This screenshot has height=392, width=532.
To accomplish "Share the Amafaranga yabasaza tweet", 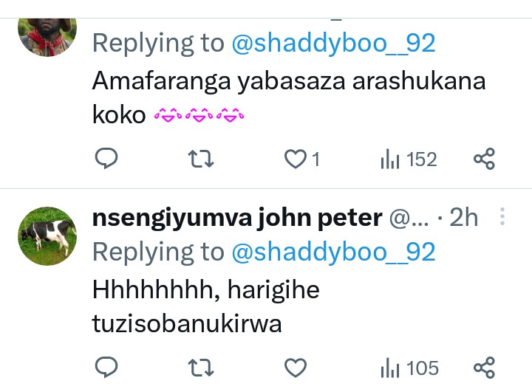I will (x=484, y=158).
